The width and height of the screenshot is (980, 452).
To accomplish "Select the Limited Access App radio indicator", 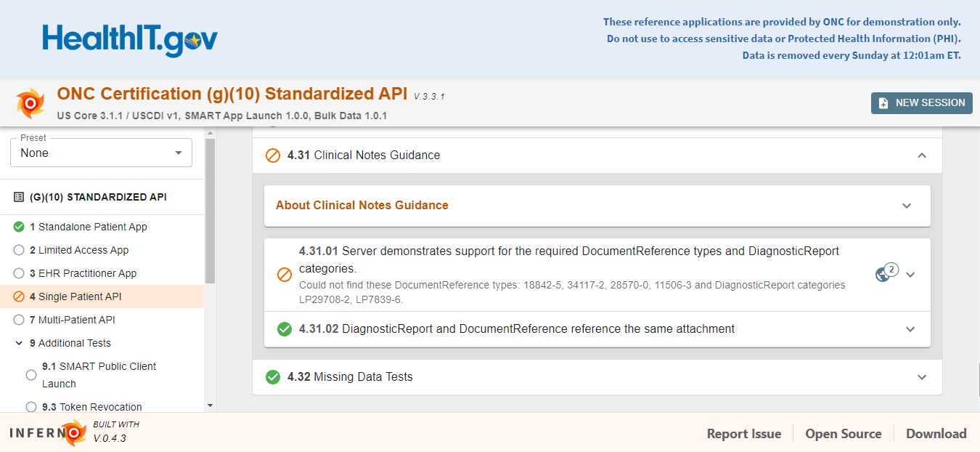I will pos(19,250).
